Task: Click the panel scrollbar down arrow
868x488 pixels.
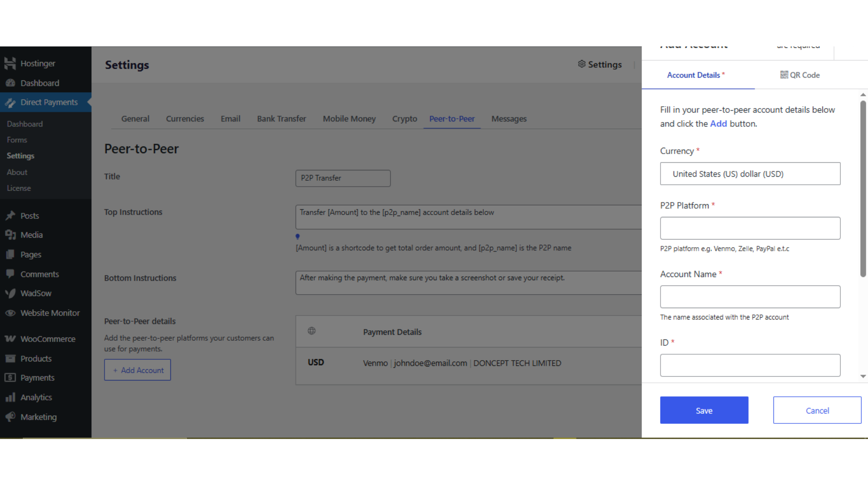Action: pyautogui.click(x=863, y=376)
